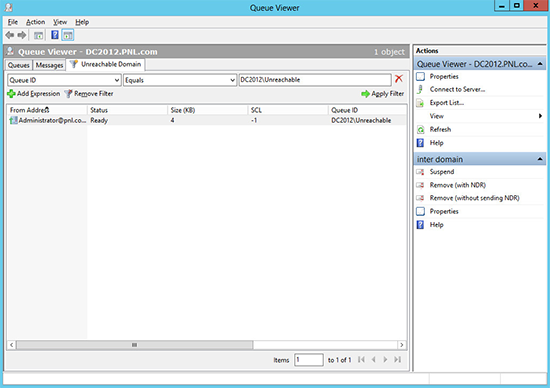Viewport: 550px width, 388px height.
Task: Click the Forward arrow toolbar icon
Action: pyautogui.click(x=22, y=35)
